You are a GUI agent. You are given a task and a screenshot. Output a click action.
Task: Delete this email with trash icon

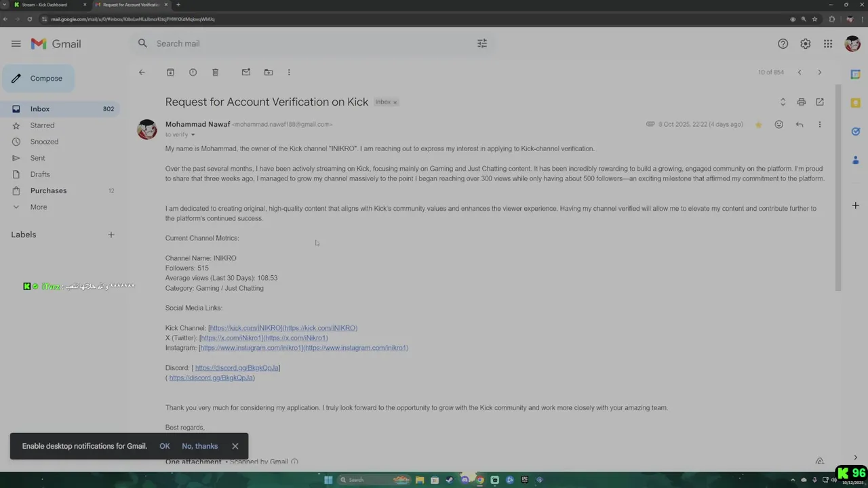click(x=215, y=73)
